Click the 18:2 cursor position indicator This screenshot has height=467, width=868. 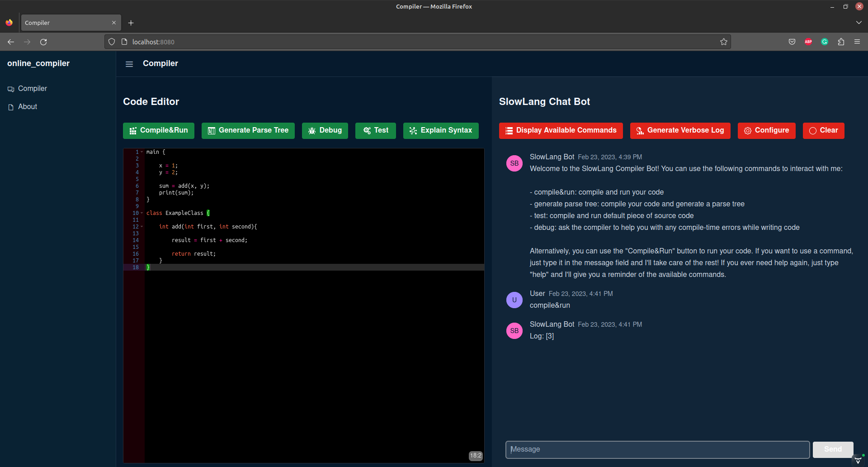pyautogui.click(x=476, y=456)
